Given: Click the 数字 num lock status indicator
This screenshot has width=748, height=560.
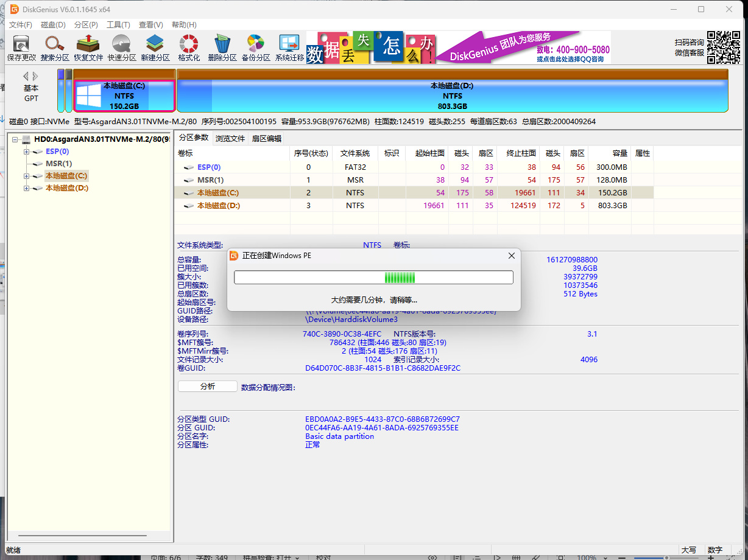Looking at the screenshot, I should (x=715, y=550).
